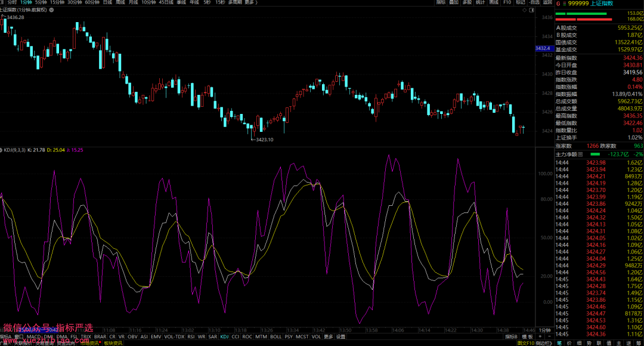Viewport: 644px width, 346px height.
Task: Click the diamond icon above the price axis
Action: (x=525, y=10)
